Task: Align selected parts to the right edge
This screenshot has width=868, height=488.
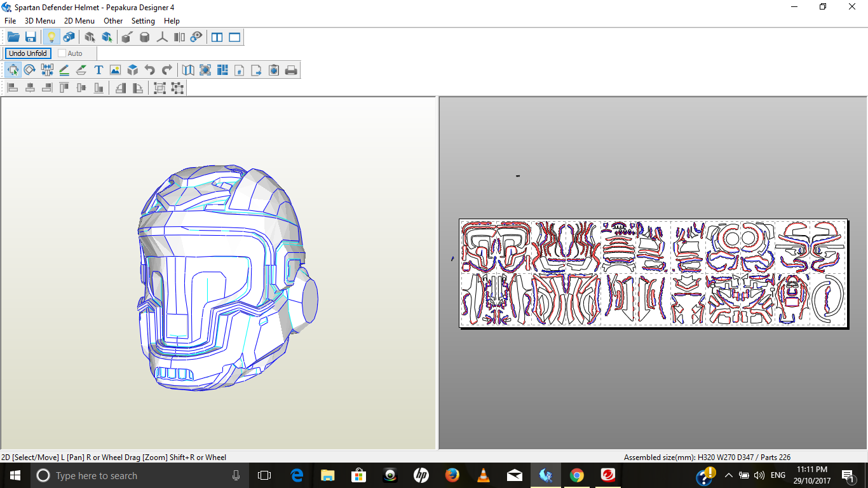Action: 47,88
